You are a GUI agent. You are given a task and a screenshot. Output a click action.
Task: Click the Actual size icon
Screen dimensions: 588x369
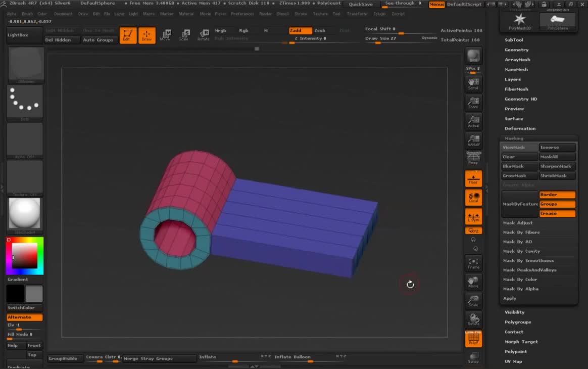click(x=474, y=121)
